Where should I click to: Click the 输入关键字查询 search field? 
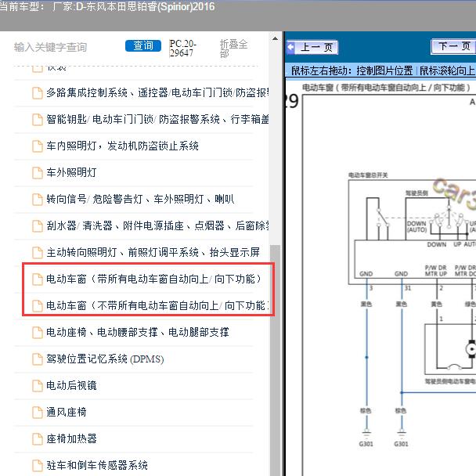tap(50, 47)
